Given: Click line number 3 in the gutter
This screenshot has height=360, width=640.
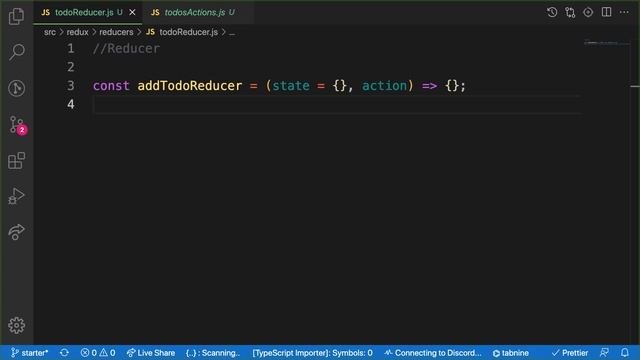Looking at the screenshot, I should 71,86.
